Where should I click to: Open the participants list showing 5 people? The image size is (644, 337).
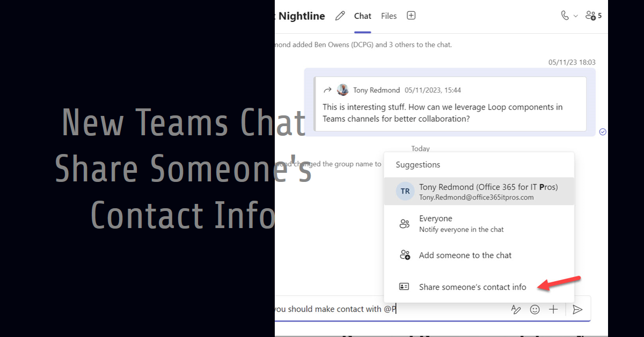coord(593,16)
